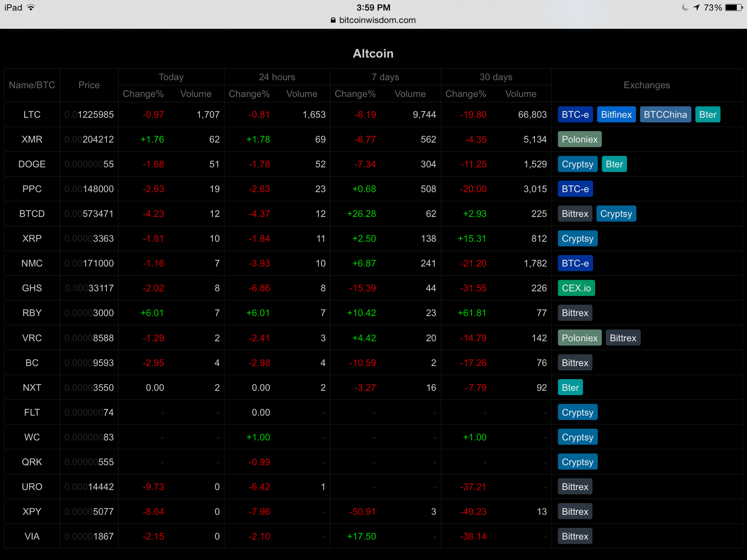Tap the Altcoin table title
747x560 pixels.
[373, 54]
